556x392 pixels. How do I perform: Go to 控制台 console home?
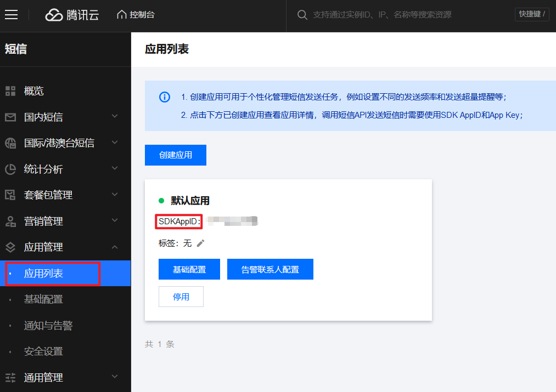click(x=136, y=14)
